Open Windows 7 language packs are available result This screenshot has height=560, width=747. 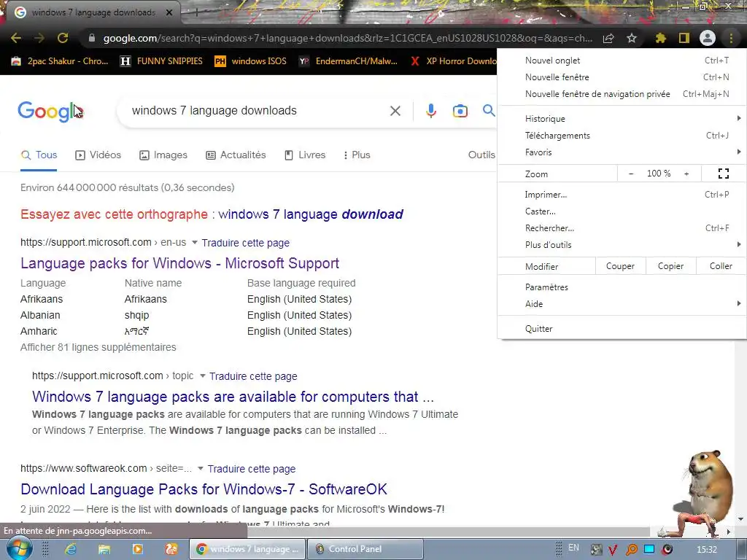click(x=233, y=397)
